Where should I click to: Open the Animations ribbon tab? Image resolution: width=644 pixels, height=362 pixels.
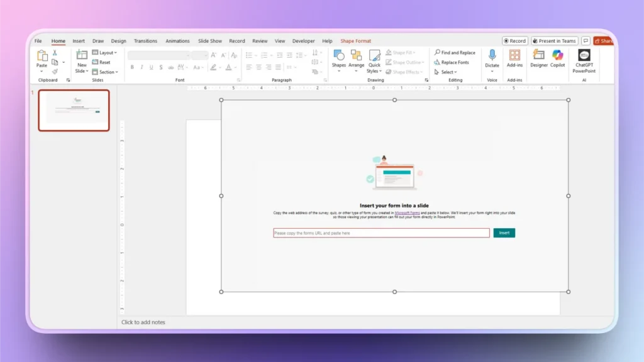tap(177, 40)
